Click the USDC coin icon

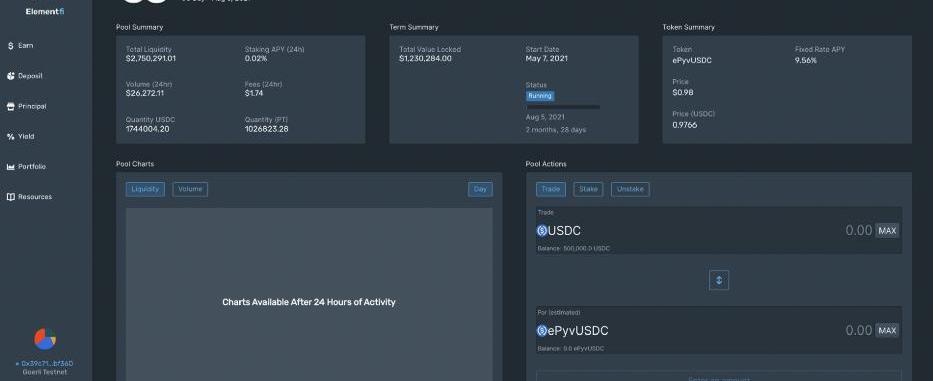tap(541, 230)
